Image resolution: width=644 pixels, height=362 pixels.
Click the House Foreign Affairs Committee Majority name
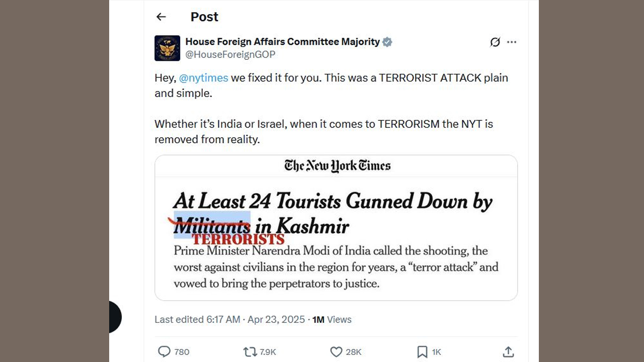click(282, 42)
